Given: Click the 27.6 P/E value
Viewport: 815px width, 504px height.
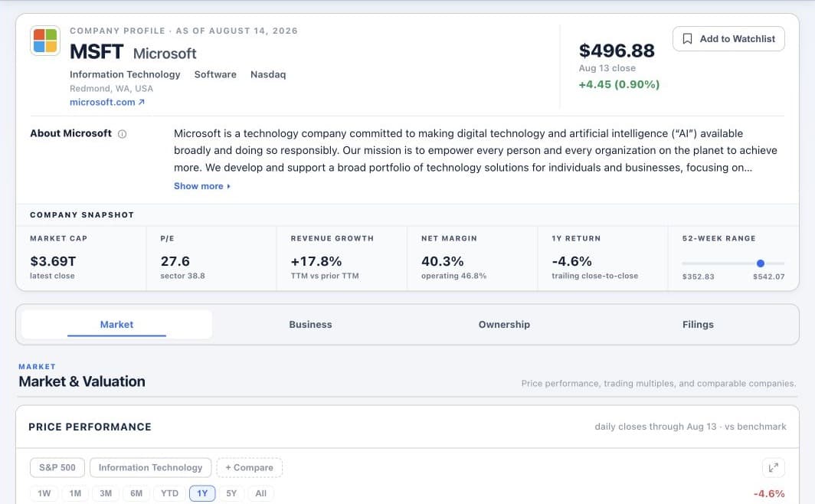Looking at the screenshot, I should pos(175,261).
